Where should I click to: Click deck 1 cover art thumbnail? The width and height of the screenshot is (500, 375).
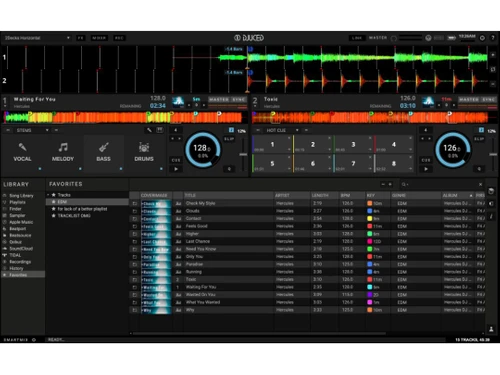pyautogui.click(x=178, y=102)
